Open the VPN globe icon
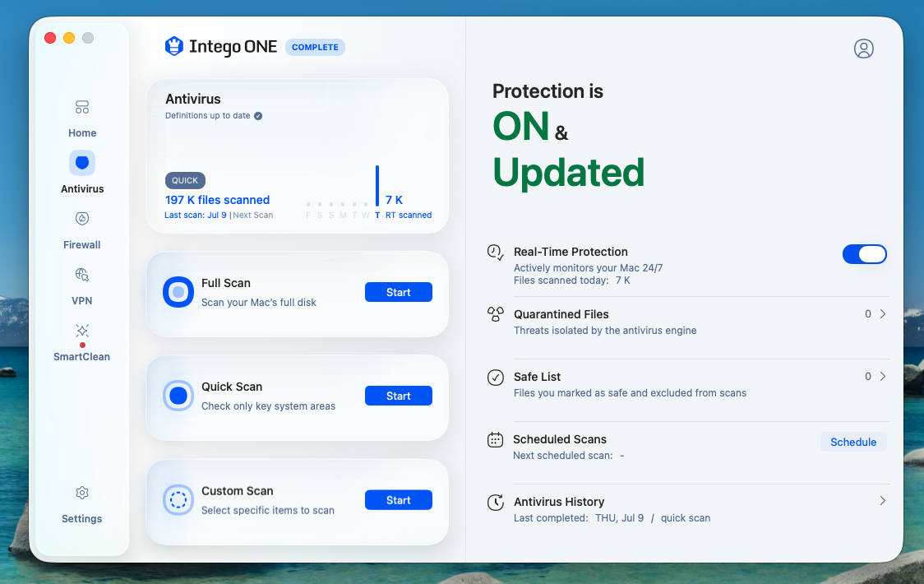Image resolution: width=924 pixels, height=584 pixels. point(82,274)
